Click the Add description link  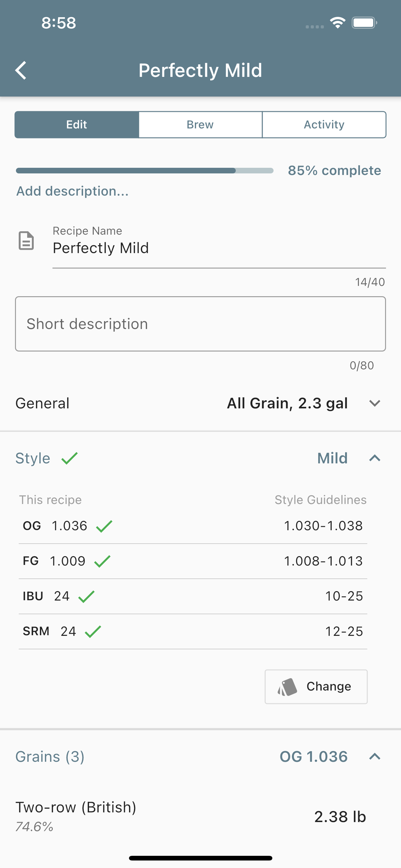tap(72, 191)
